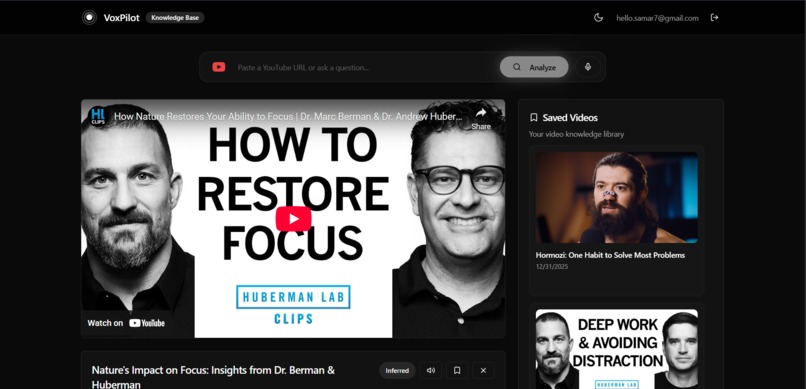Click the Share arrow on the video
This screenshot has height=389, width=806.
481,118
